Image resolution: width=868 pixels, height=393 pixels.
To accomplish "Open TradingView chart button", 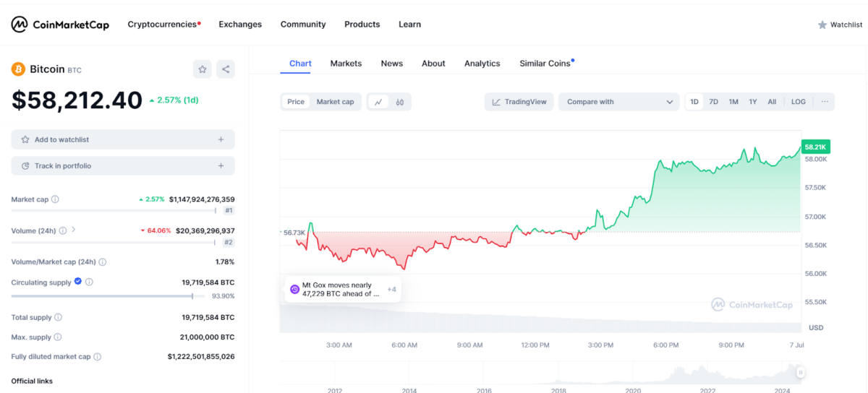I will pos(519,102).
